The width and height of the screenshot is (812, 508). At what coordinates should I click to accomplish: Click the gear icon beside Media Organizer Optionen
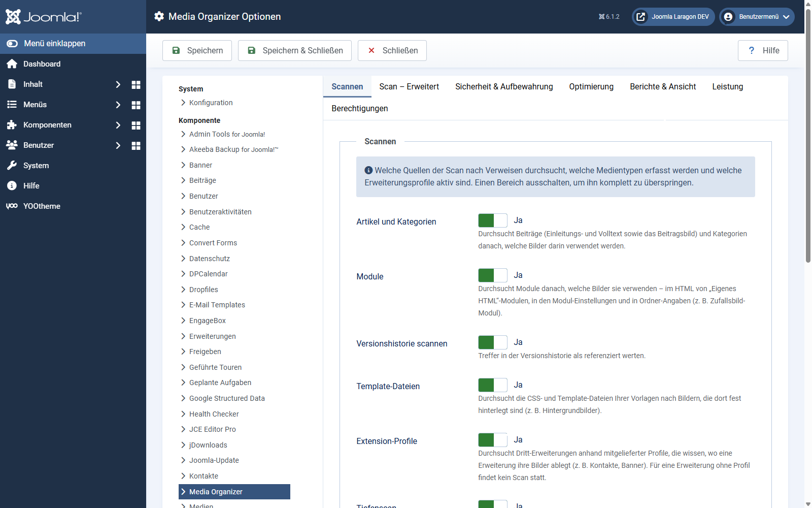pos(159,17)
